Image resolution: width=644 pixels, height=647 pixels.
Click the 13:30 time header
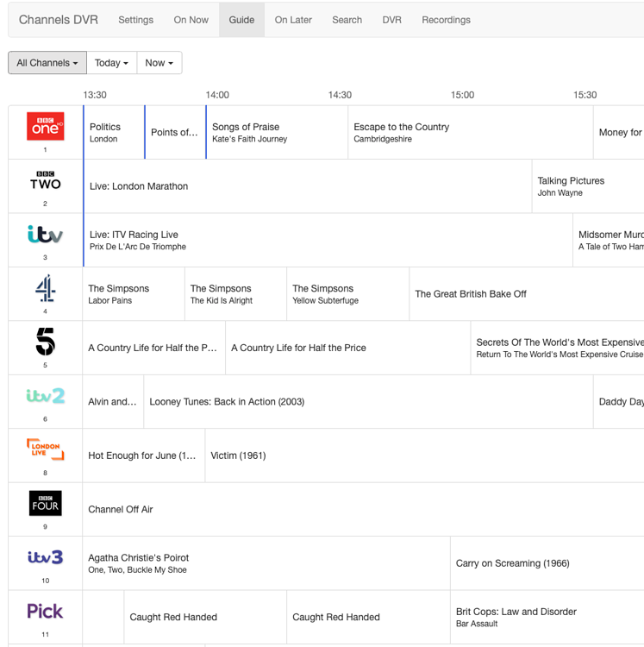point(95,95)
